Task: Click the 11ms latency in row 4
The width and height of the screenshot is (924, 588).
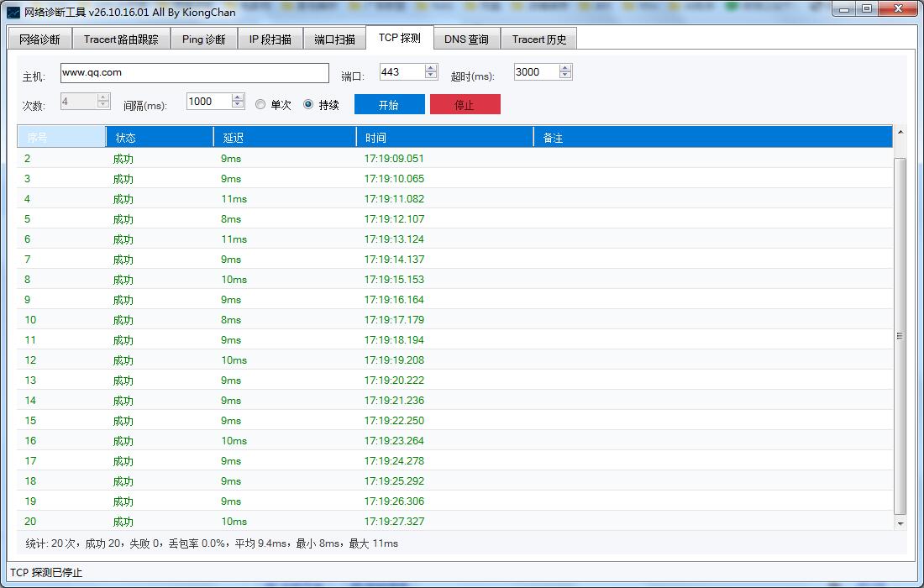Action: tap(234, 199)
